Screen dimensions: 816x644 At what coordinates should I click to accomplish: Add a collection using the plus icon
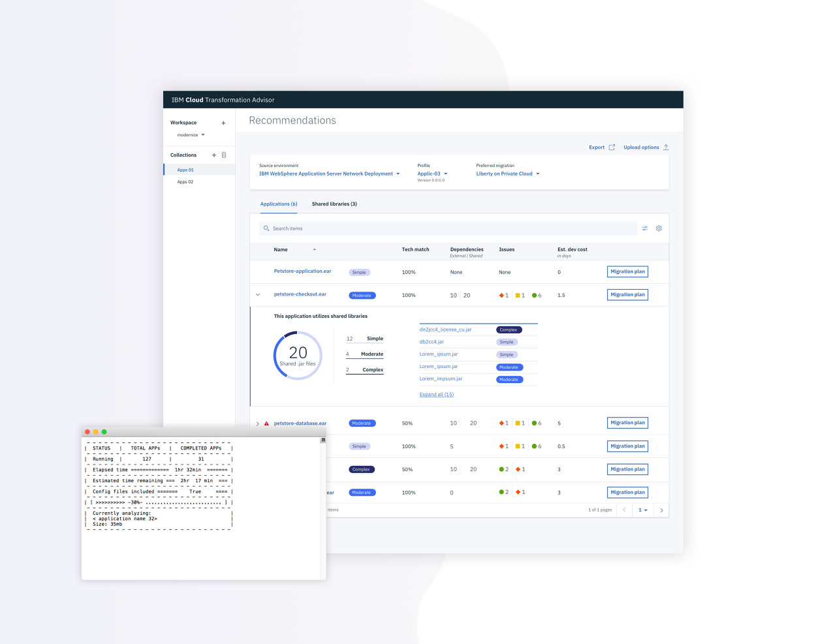[x=213, y=155]
